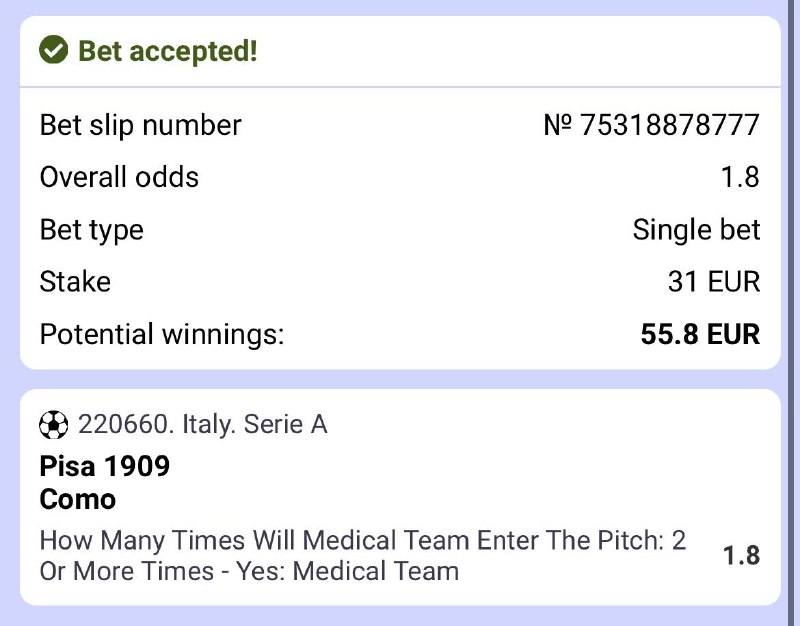Click the "Bet slip number" label
This screenshot has width=800, height=626.
140,126
